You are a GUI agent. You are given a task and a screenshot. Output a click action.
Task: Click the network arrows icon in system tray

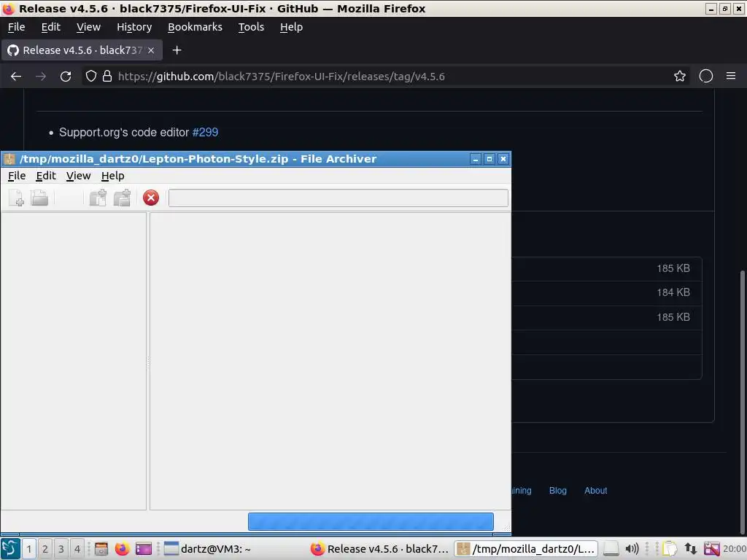[691, 549]
